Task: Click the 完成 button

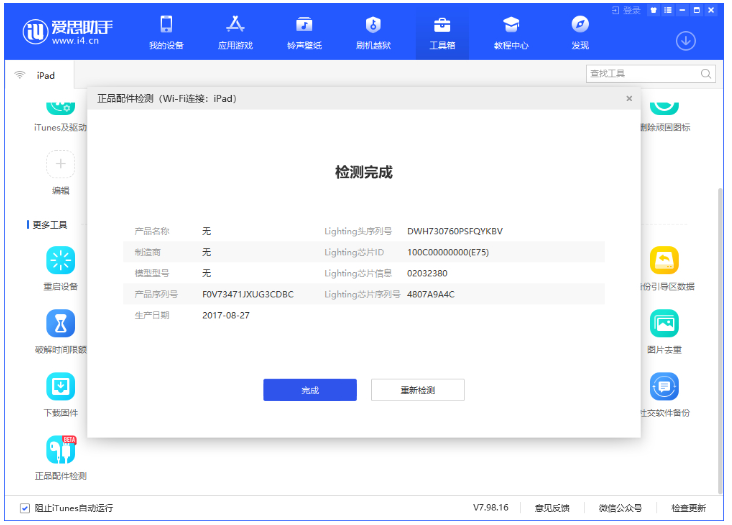Action: (310, 390)
